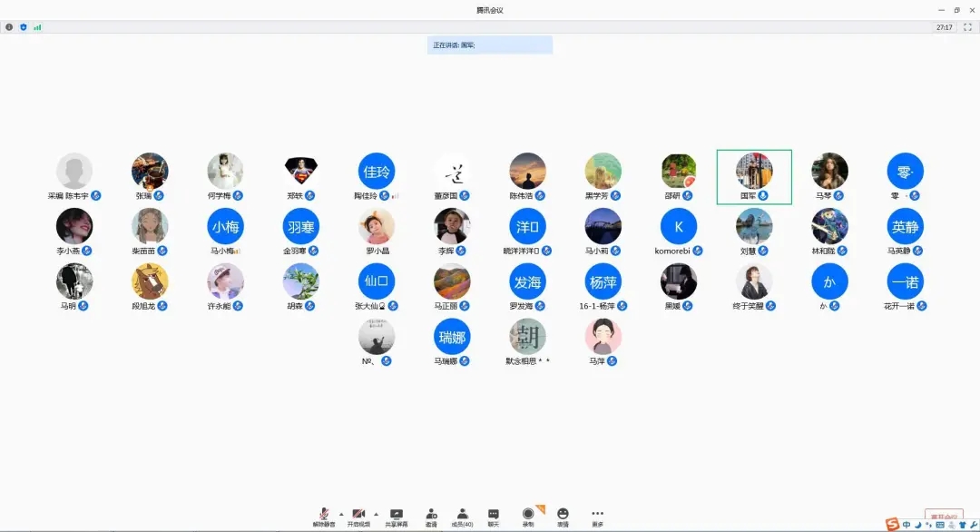Screen dimensions: 980x532
Task: Select the highlighted speaker 国军's avatar
Action: click(x=754, y=172)
